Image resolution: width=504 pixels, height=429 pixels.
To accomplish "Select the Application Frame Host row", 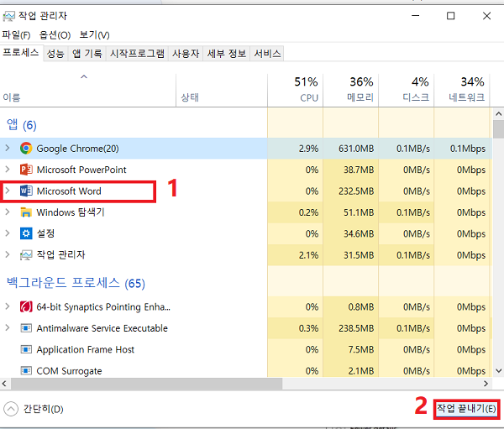I will [x=246, y=349].
